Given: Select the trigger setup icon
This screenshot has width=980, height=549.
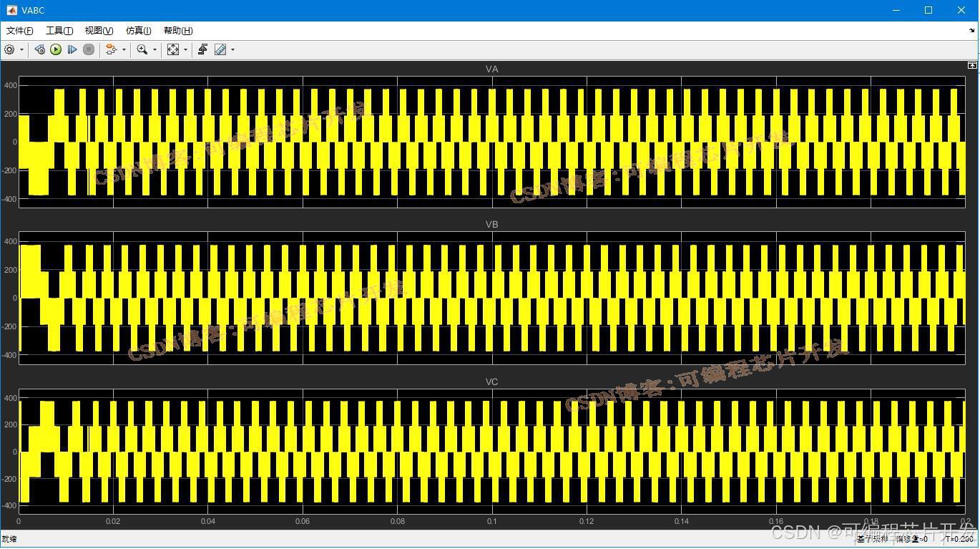Looking at the screenshot, I should (203, 49).
